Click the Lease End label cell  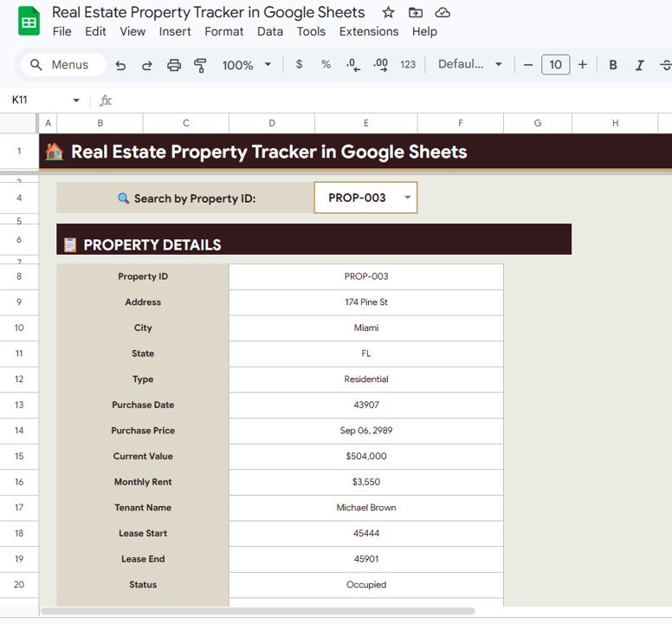pos(143,559)
